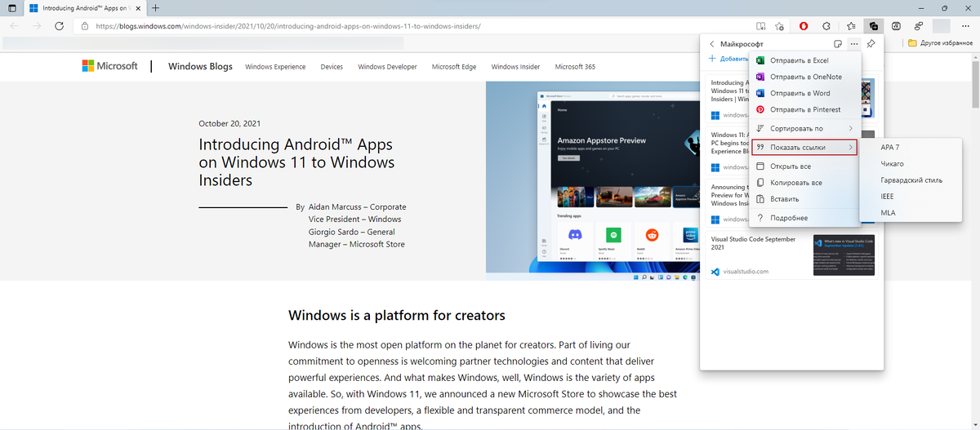
Task: Pin the Collections pane
Action: point(871,43)
